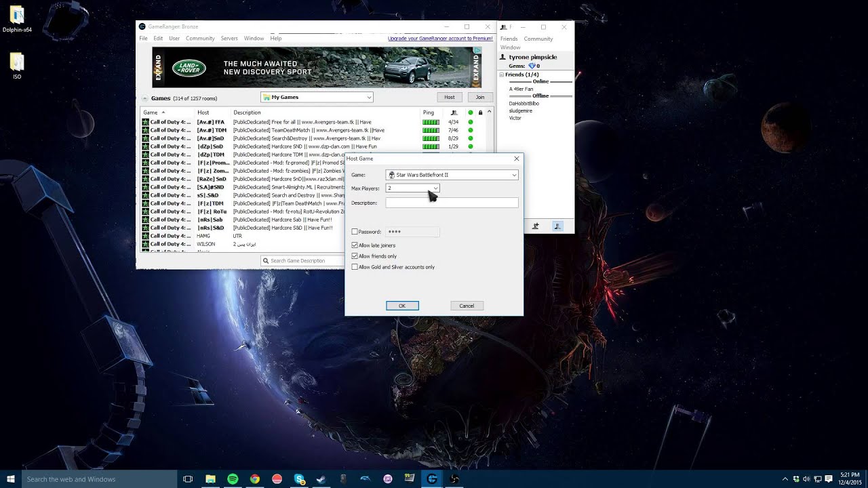Click the Land Rover ad banner
868x488 pixels.
[317, 67]
